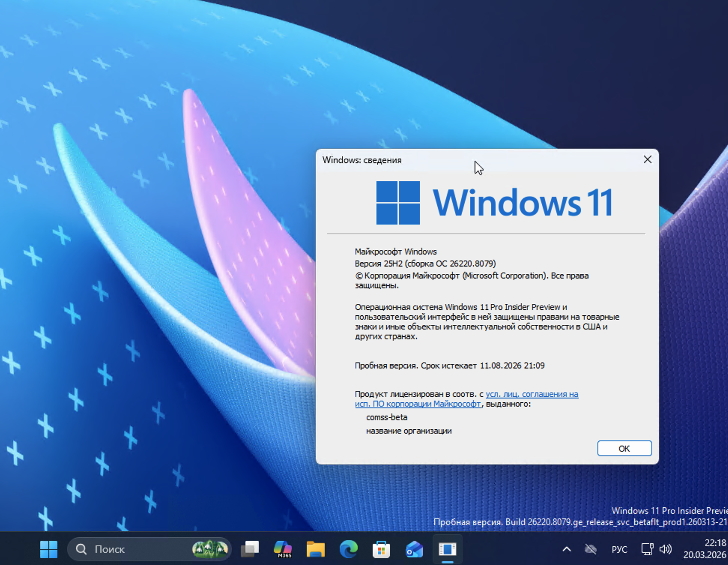Open Microsoft Store from the taskbar
Image resolution: width=728 pixels, height=565 pixels.
tap(381, 549)
